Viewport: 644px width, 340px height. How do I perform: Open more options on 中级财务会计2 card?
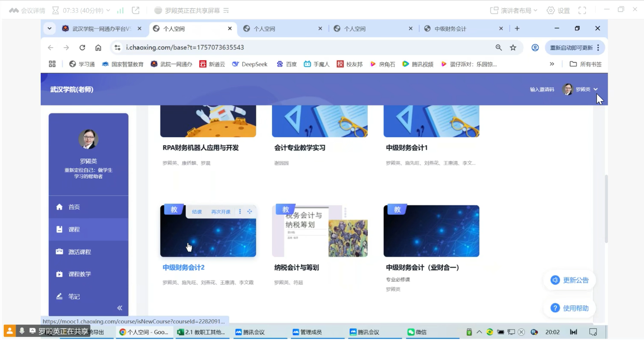(240, 212)
